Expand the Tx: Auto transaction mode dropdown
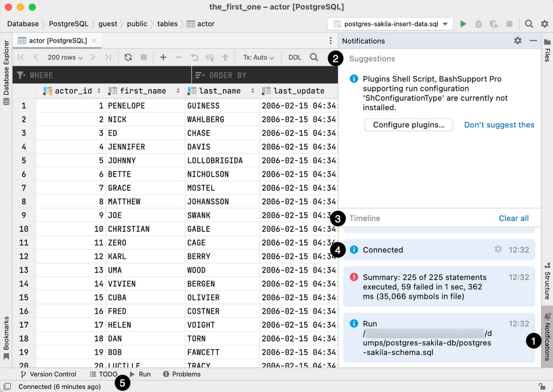The image size is (553, 392). pyautogui.click(x=258, y=57)
